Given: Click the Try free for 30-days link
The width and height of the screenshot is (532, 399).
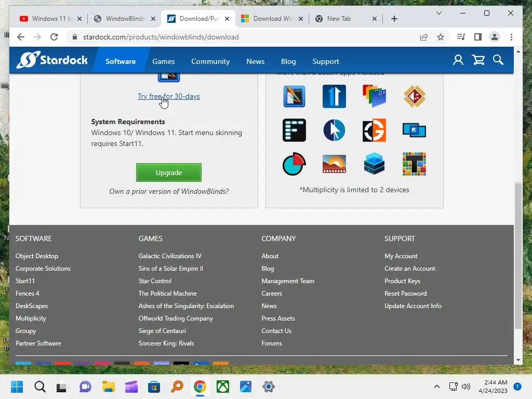Looking at the screenshot, I should pyautogui.click(x=169, y=96).
